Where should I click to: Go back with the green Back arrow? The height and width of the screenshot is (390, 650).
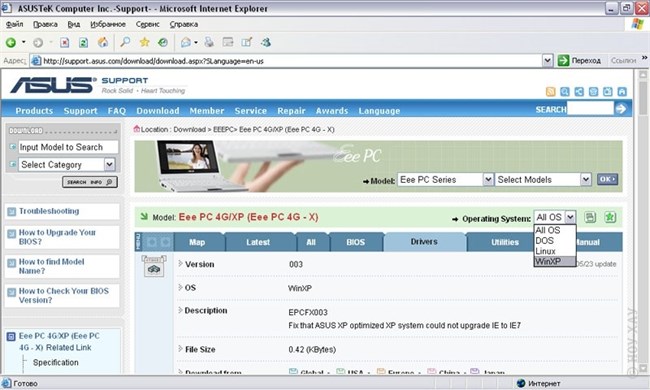11,42
